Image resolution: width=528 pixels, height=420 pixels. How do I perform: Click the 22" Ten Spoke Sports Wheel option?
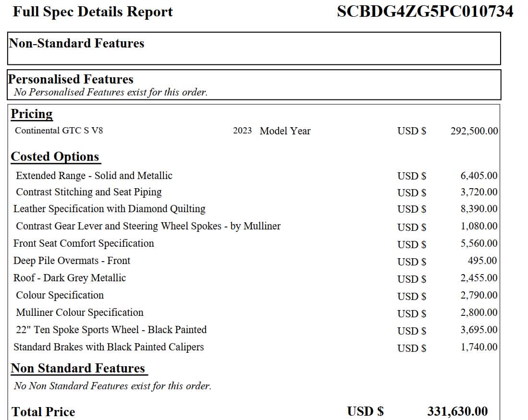(x=111, y=330)
